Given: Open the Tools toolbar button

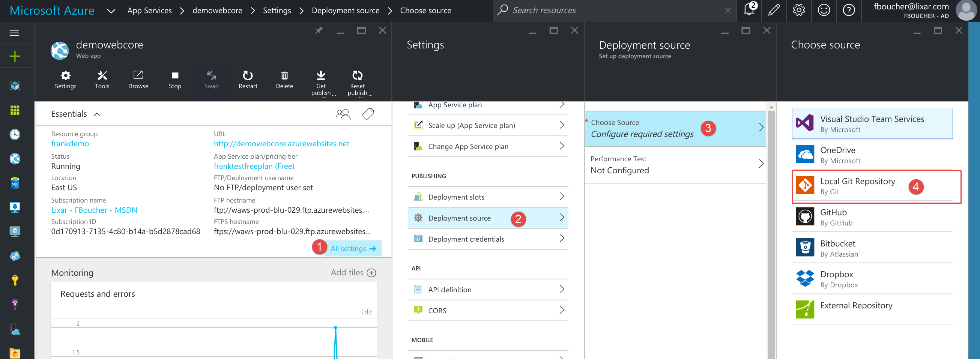Looking at the screenshot, I should pos(102,80).
